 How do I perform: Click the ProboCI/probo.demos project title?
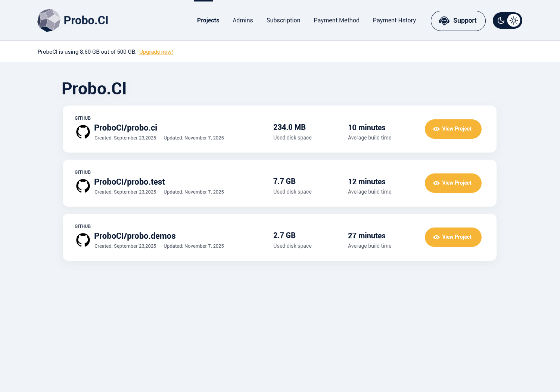(x=135, y=236)
